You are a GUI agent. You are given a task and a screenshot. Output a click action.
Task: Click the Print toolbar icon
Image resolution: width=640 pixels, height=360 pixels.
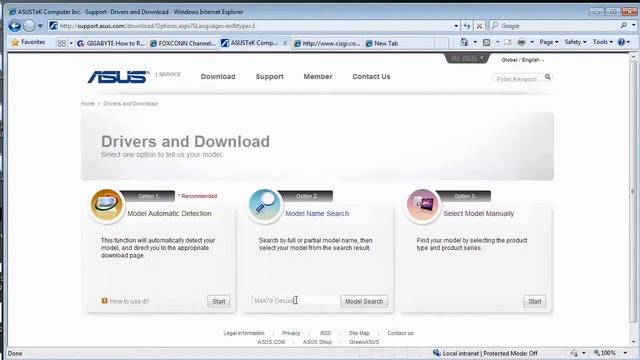tap(521, 42)
